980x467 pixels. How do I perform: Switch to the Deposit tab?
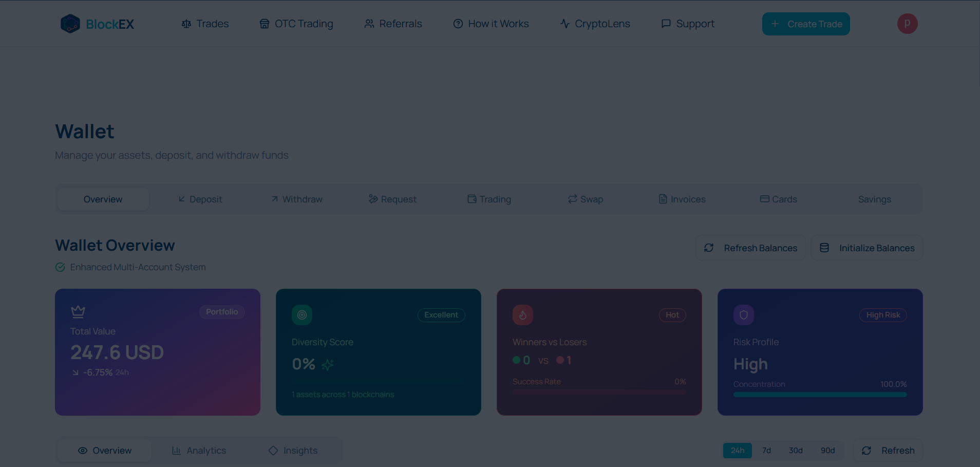(x=200, y=199)
